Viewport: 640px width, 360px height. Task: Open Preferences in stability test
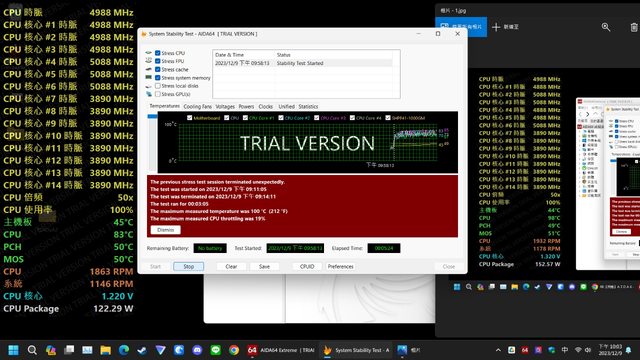340,267
